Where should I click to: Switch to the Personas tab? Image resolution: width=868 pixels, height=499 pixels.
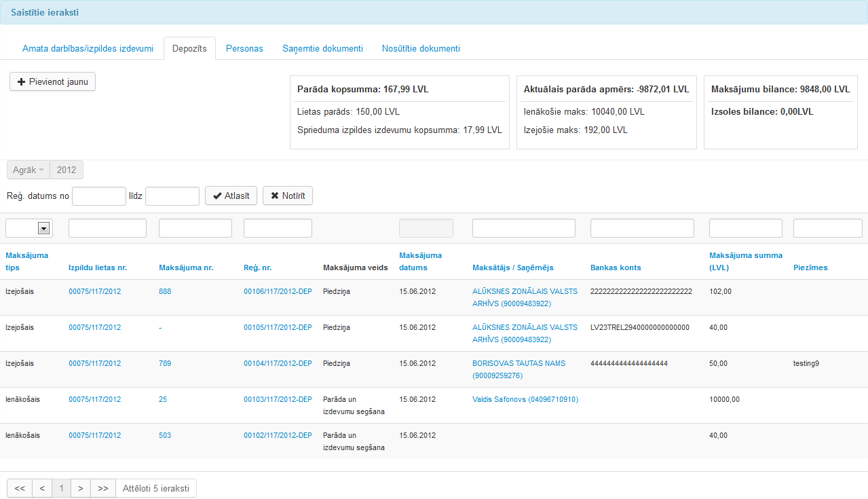coord(244,49)
